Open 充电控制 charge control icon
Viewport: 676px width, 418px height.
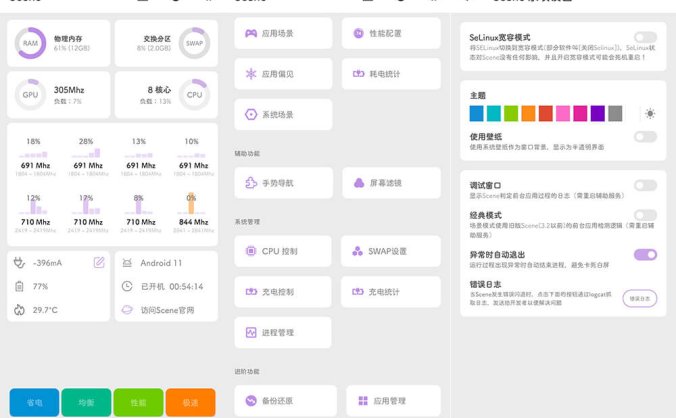coord(251,292)
